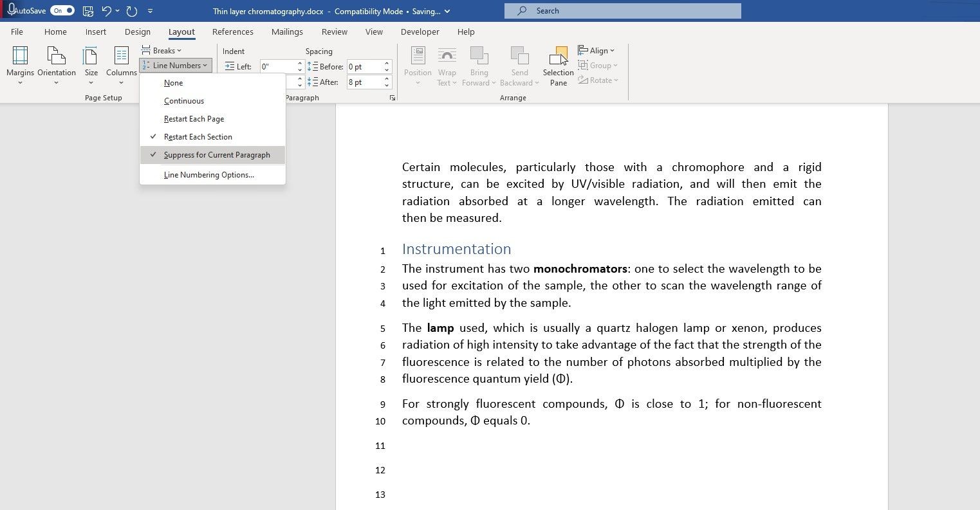Image resolution: width=980 pixels, height=510 pixels.
Task: Click the Search box in title bar
Action: 623,11
